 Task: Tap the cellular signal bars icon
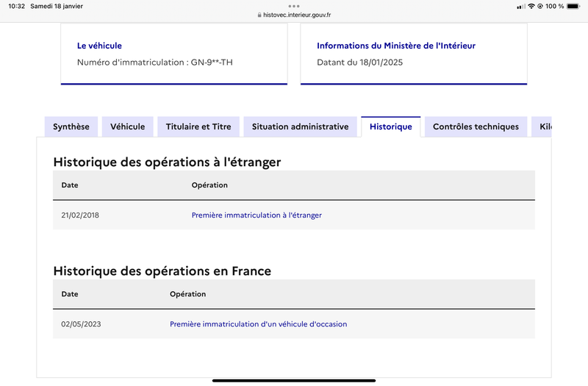click(x=521, y=7)
